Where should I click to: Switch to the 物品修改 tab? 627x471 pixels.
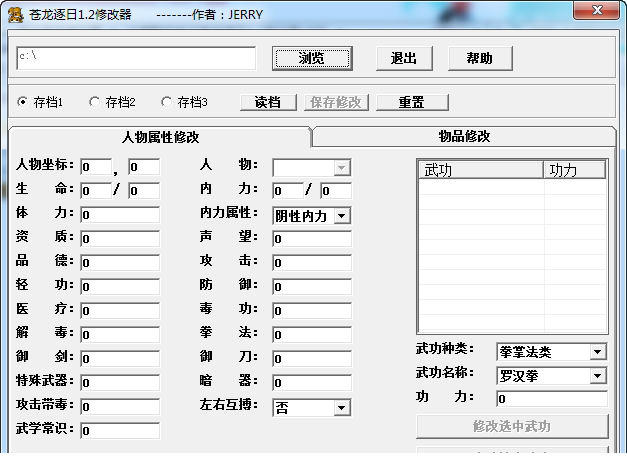[x=464, y=136]
